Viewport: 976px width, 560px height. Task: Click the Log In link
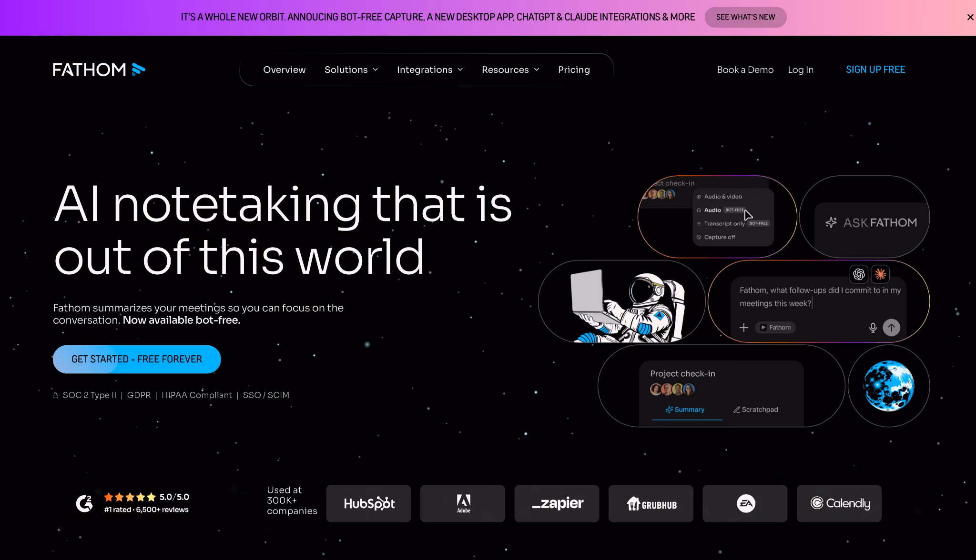[801, 70]
